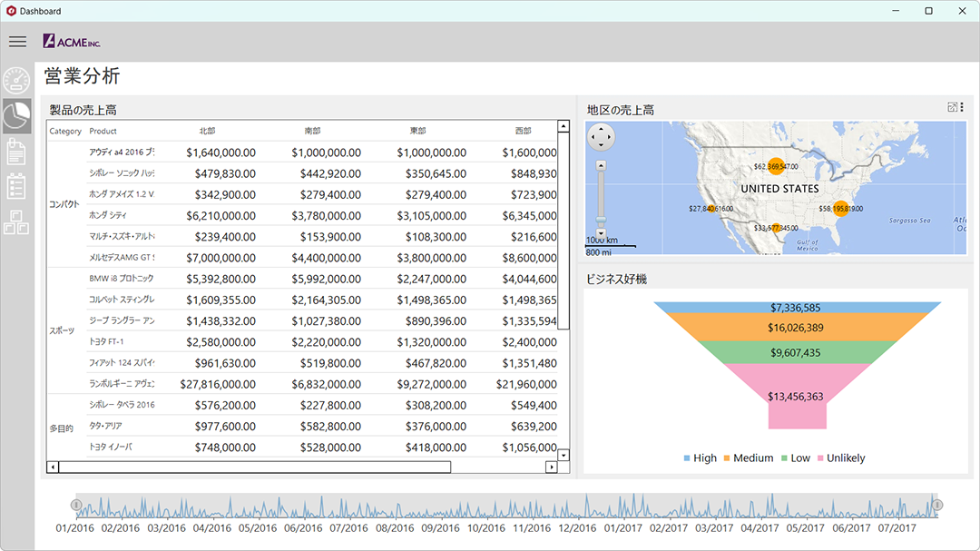Click the ACME Inc. logo
The height and width of the screenshot is (551, 980).
coord(72,42)
